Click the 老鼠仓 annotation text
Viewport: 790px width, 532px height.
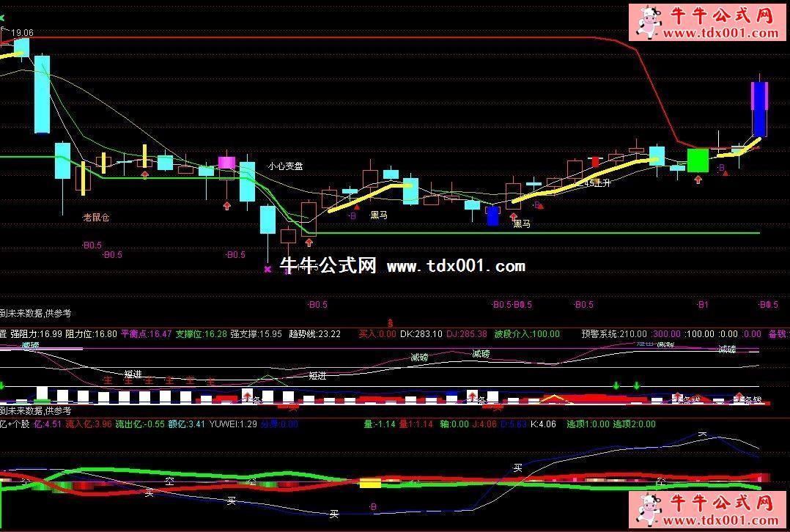point(96,218)
